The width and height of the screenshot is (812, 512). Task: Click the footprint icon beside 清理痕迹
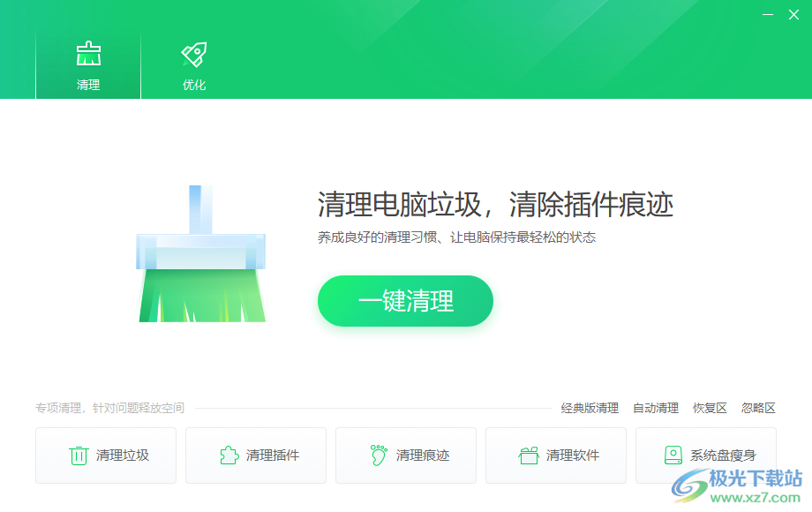379,456
